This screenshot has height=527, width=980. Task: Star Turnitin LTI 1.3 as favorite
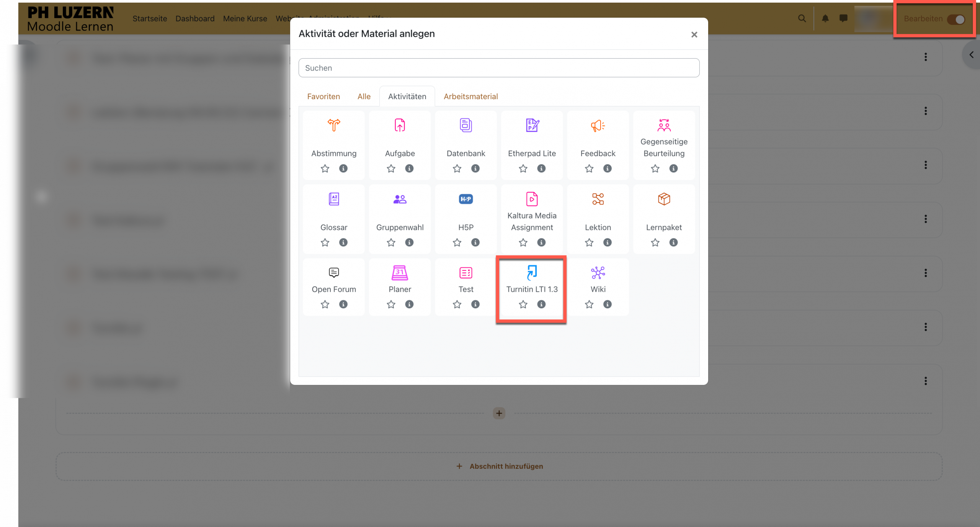coord(523,304)
